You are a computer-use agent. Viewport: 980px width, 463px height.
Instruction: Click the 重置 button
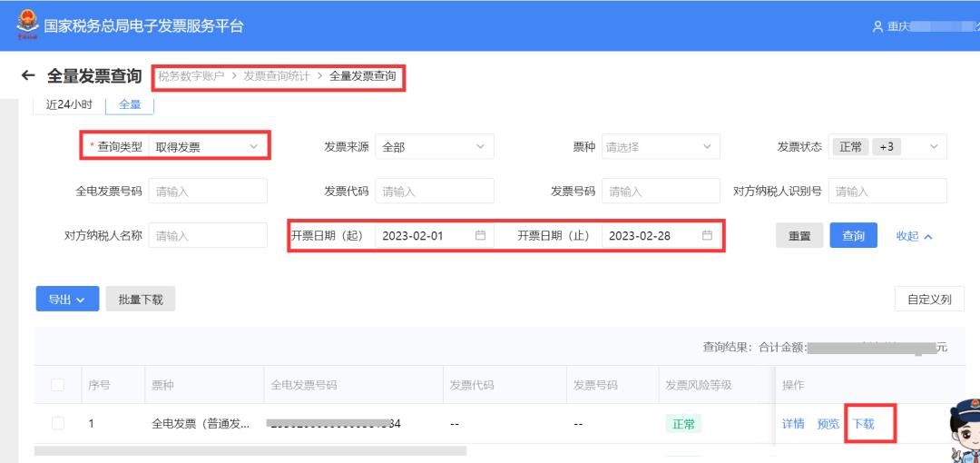point(799,235)
